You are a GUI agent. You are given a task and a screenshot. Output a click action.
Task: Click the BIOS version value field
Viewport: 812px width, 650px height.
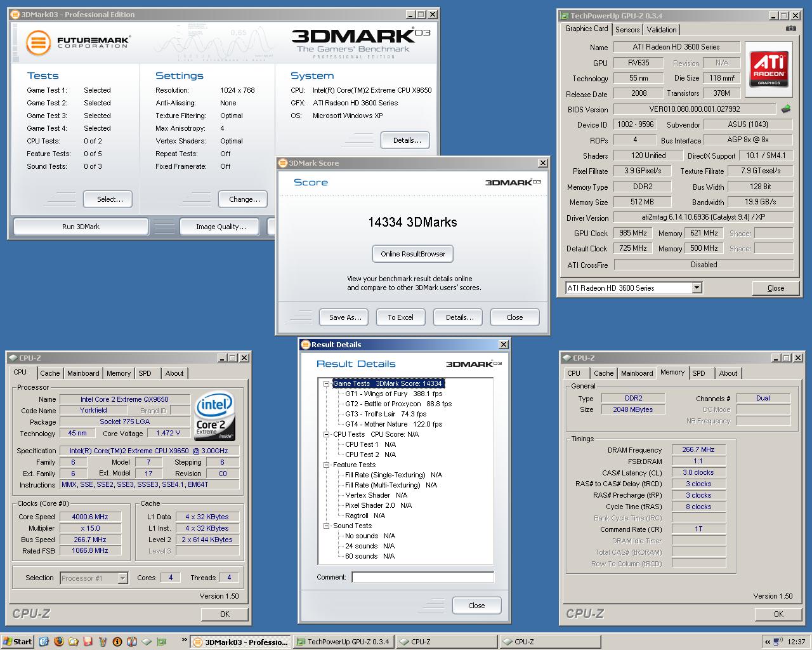(x=694, y=109)
